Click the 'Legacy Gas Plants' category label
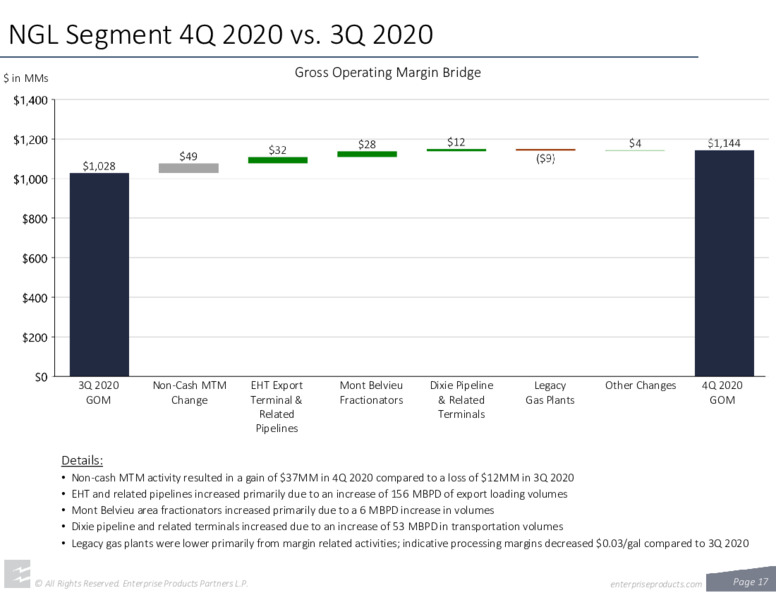This screenshot has height=600, width=776. click(550, 393)
